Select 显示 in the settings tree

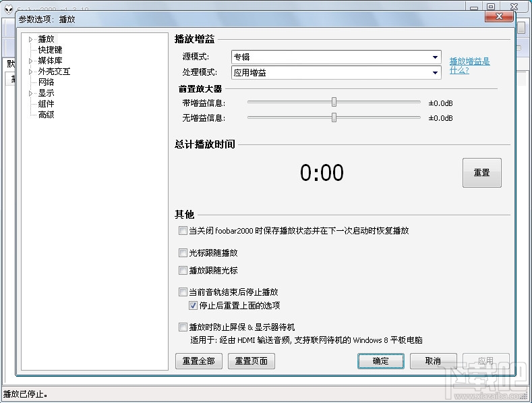pyautogui.click(x=46, y=93)
